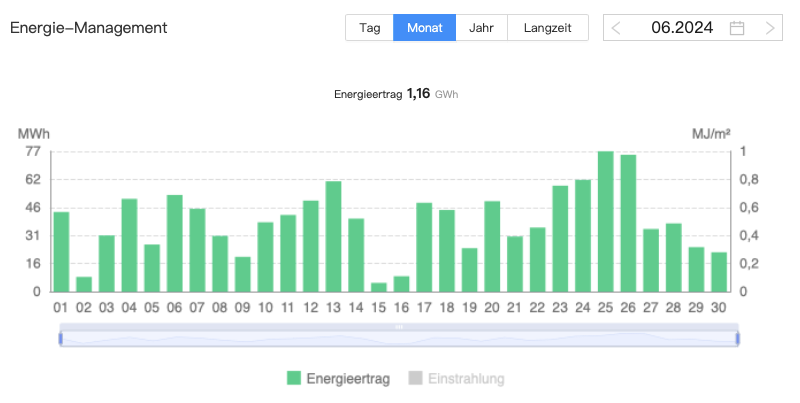
Task: Grab the right handle of the zoom slider
Action: click(x=738, y=339)
